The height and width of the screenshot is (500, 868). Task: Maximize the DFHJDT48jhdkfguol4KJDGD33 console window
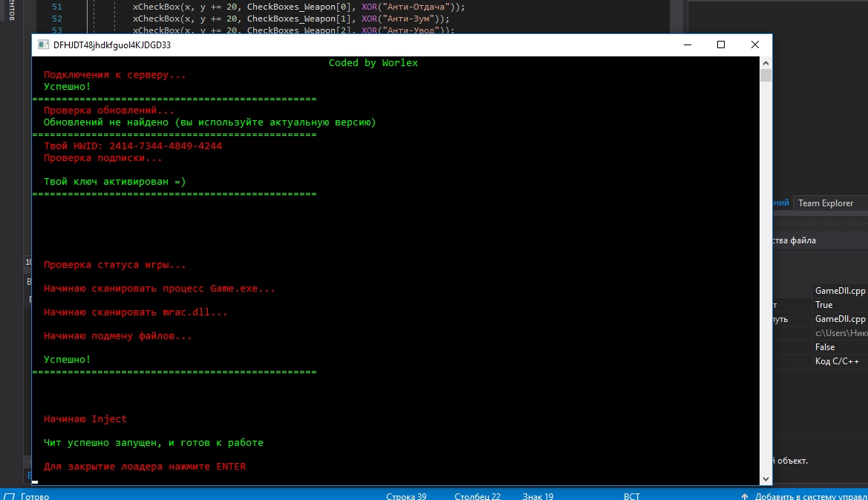point(721,45)
